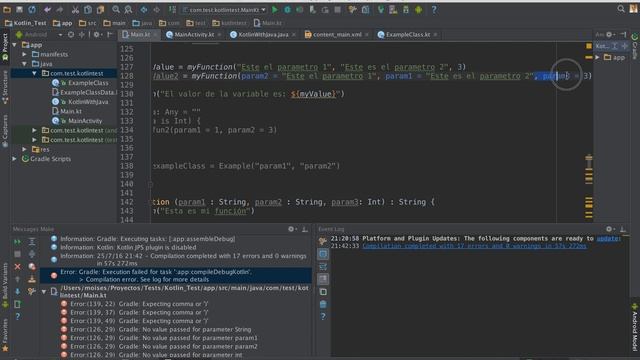
Task: Cut selection with the scissors icon
Action: [75, 9]
